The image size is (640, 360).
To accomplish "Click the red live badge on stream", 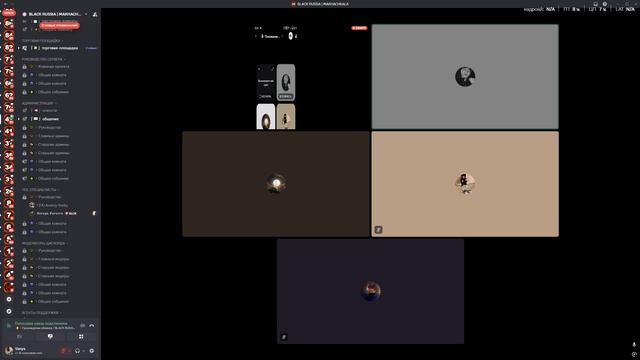I will [359, 28].
